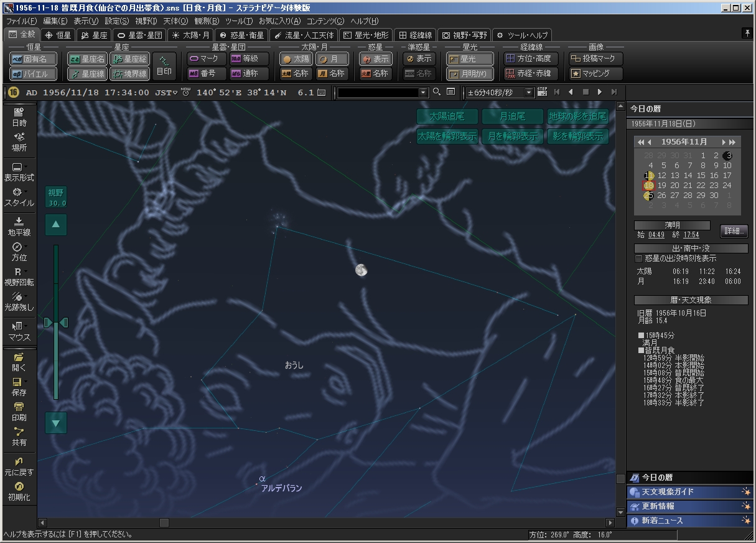Toggle 星座絵 constellation art display
Viewport: 756px width, 543px height.
tap(129, 59)
